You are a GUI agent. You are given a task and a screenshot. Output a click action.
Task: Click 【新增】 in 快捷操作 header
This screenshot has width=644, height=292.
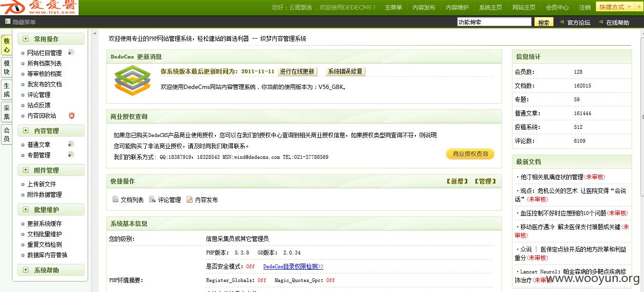pos(457,181)
